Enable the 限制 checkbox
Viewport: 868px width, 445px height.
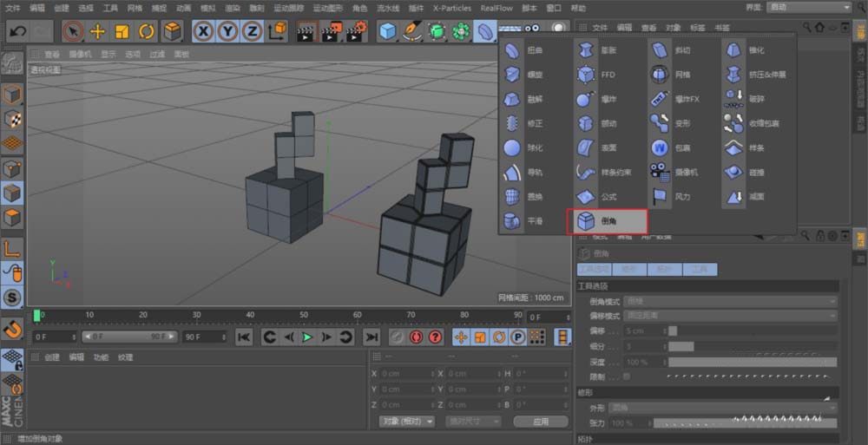[x=627, y=376]
